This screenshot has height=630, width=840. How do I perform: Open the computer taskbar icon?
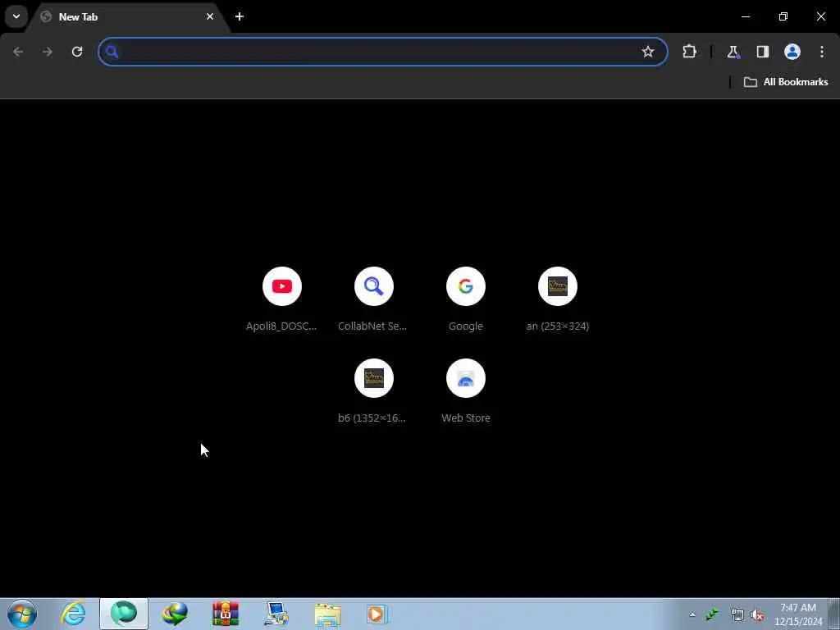pos(276,614)
